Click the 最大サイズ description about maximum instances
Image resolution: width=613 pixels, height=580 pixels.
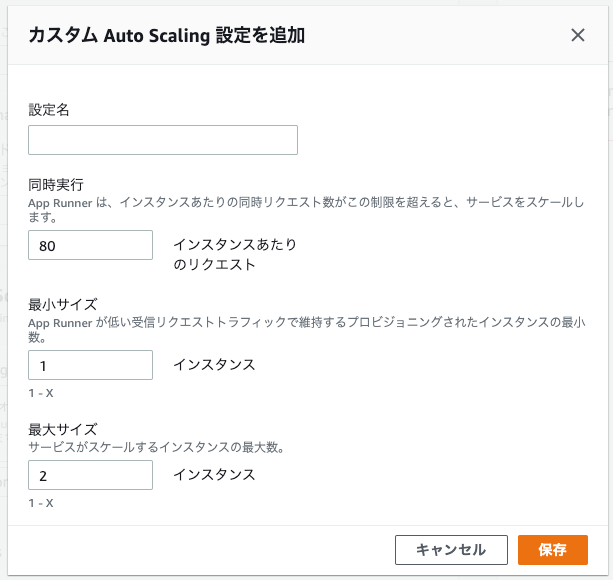click(x=156, y=447)
